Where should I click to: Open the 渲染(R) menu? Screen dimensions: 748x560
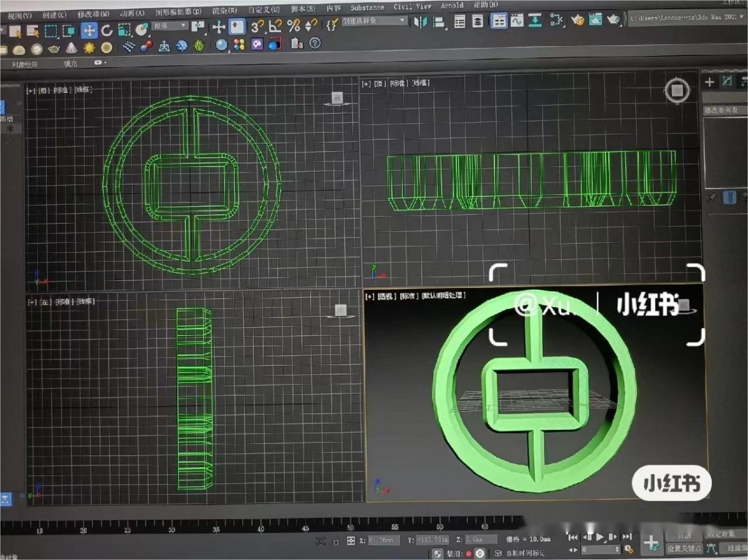click(224, 11)
